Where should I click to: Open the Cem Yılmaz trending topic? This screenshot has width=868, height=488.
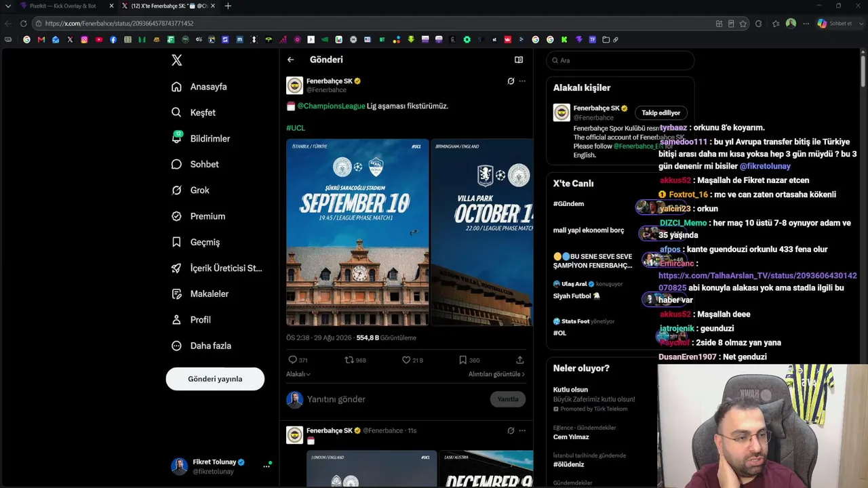[571, 437]
